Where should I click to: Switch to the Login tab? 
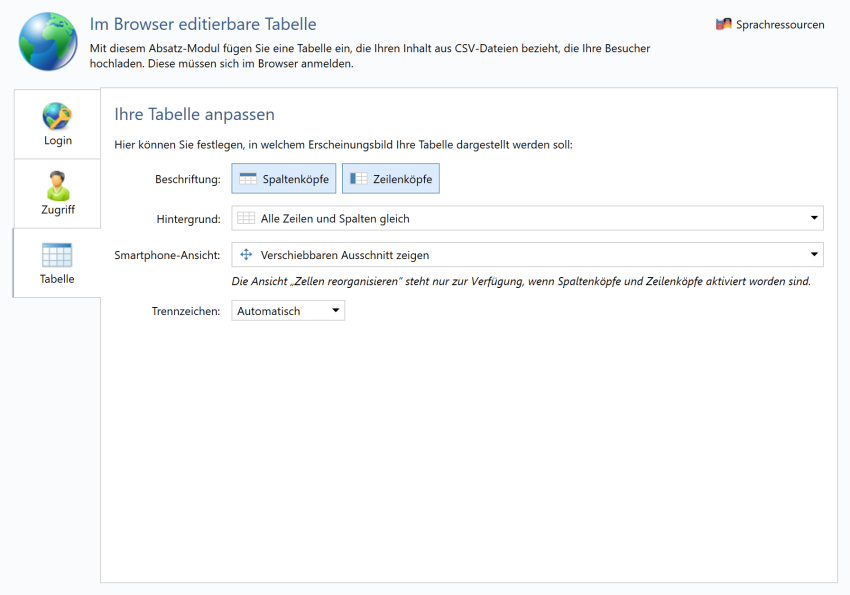[x=57, y=124]
